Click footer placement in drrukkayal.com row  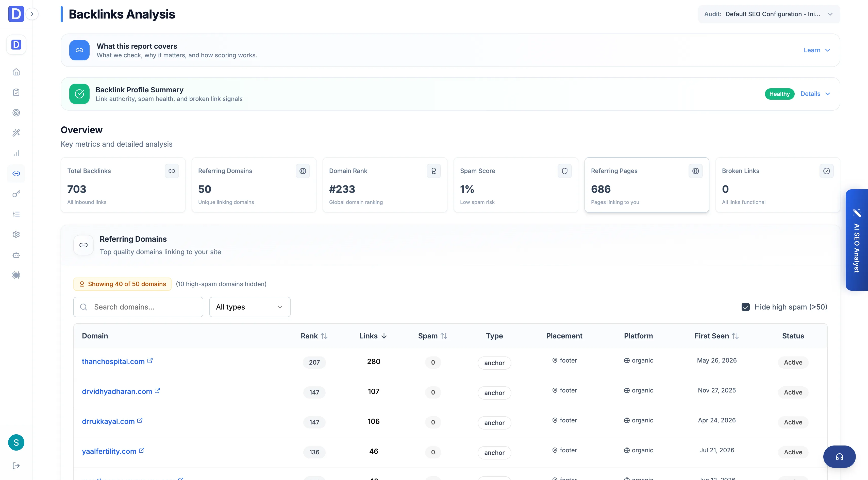coord(564,420)
